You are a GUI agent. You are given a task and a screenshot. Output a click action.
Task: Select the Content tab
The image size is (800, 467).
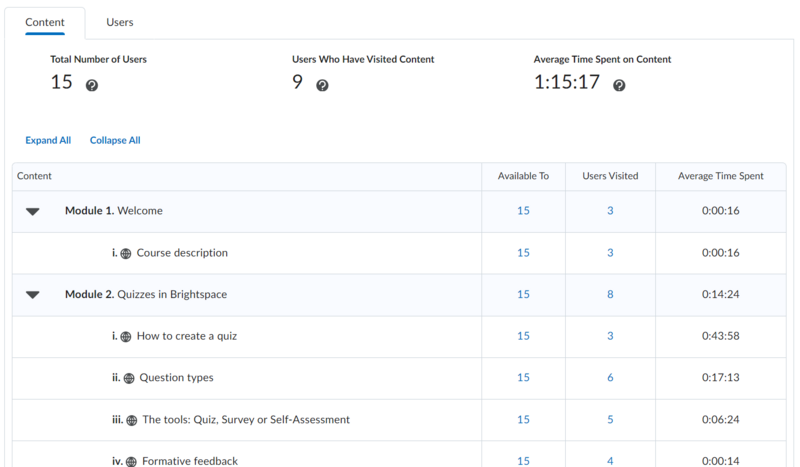(45, 22)
